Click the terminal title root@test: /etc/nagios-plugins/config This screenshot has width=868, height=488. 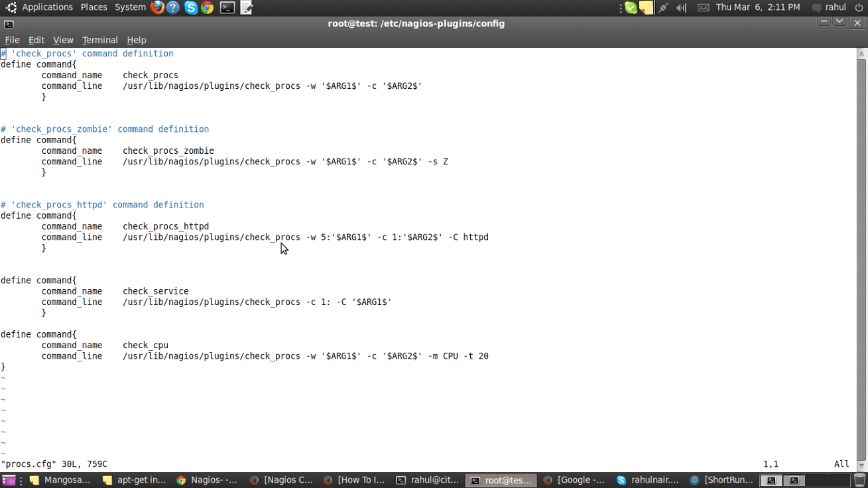point(416,24)
